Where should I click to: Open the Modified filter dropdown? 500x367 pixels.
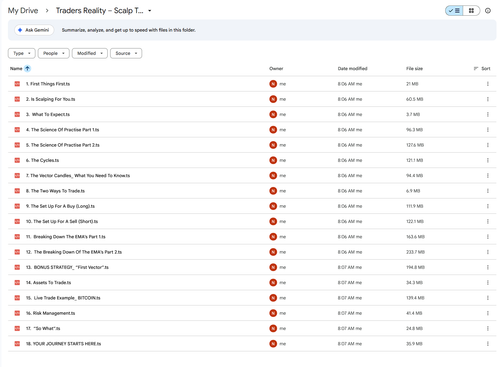click(90, 53)
